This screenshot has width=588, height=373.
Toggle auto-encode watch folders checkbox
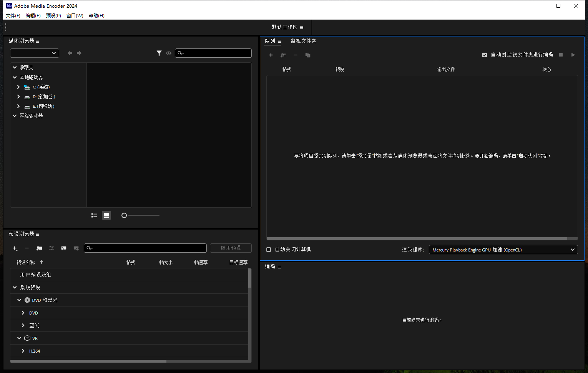point(485,55)
